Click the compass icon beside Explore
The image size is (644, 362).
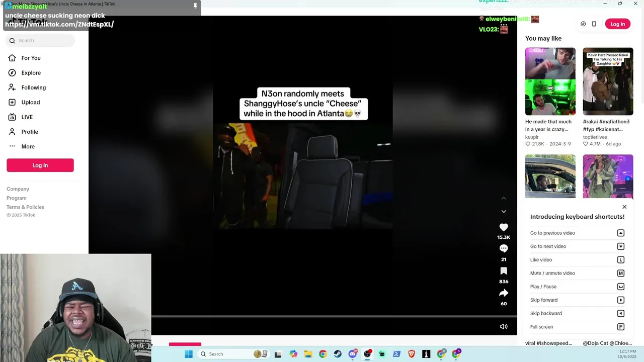(x=12, y=73)
